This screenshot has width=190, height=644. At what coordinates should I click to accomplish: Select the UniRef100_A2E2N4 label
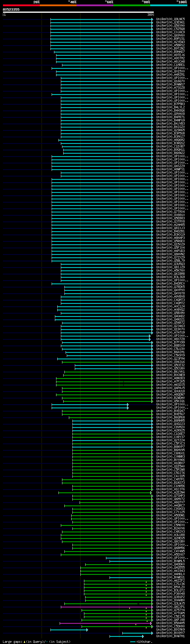click(170, 493)
